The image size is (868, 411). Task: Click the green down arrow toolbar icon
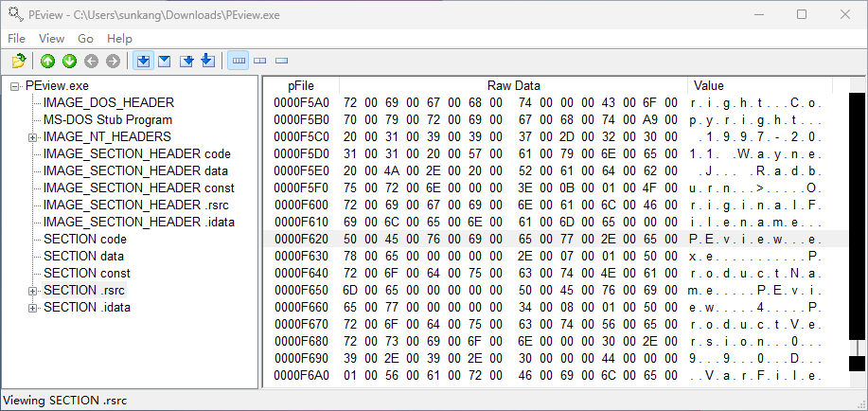(x=69, y=62)
